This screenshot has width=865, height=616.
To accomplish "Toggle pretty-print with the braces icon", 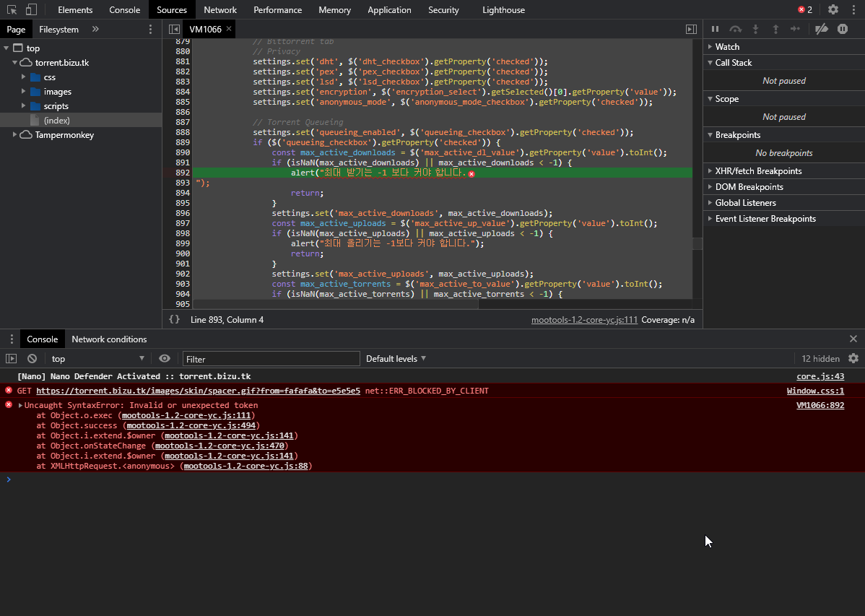I will 175,319.
